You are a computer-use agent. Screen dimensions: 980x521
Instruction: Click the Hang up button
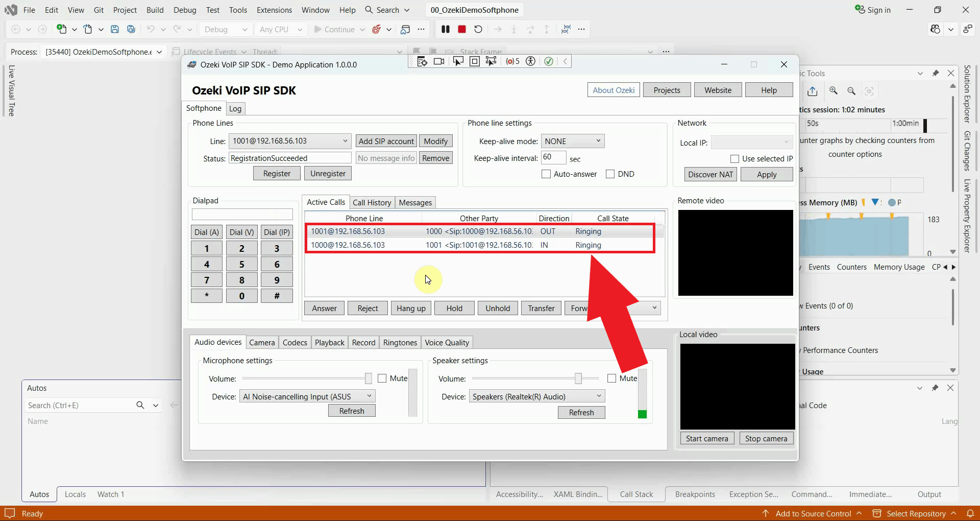pos(411,309)
